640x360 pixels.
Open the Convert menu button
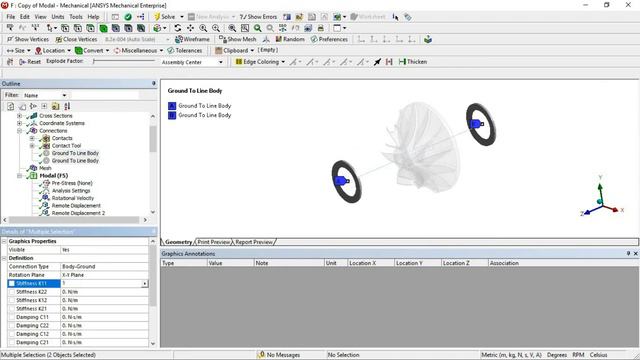tap(92, 50)
